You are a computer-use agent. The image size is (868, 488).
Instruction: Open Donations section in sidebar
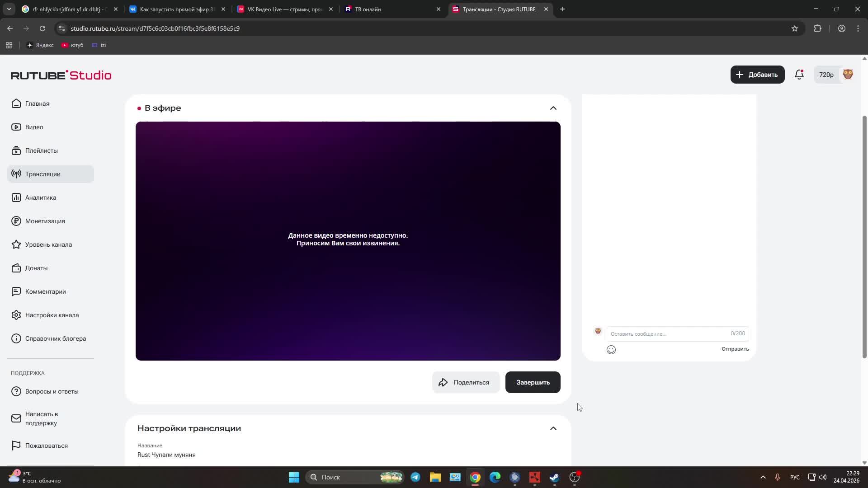[x=36, y=268]
